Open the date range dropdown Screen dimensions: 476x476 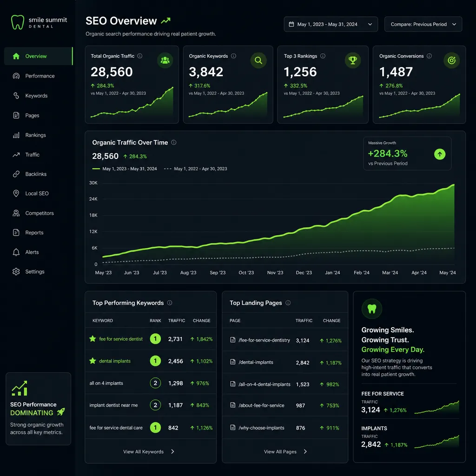[x=331, y=24]
